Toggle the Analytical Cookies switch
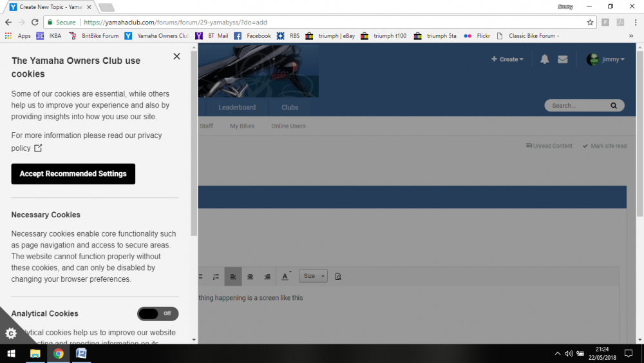The width and height of the screenshot is (644, 363). tap(158, 313)
